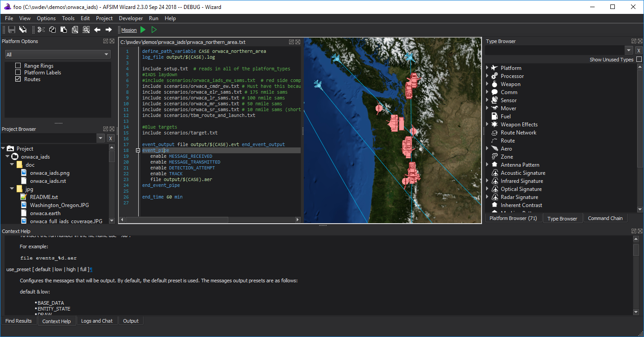This screenshot has width=644, height=337.
Task: Toggle the Show Unused Types checkbox
Action: coord(639,60)
